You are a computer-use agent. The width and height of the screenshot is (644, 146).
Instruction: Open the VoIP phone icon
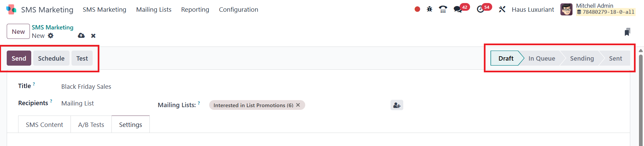(443, 9)
